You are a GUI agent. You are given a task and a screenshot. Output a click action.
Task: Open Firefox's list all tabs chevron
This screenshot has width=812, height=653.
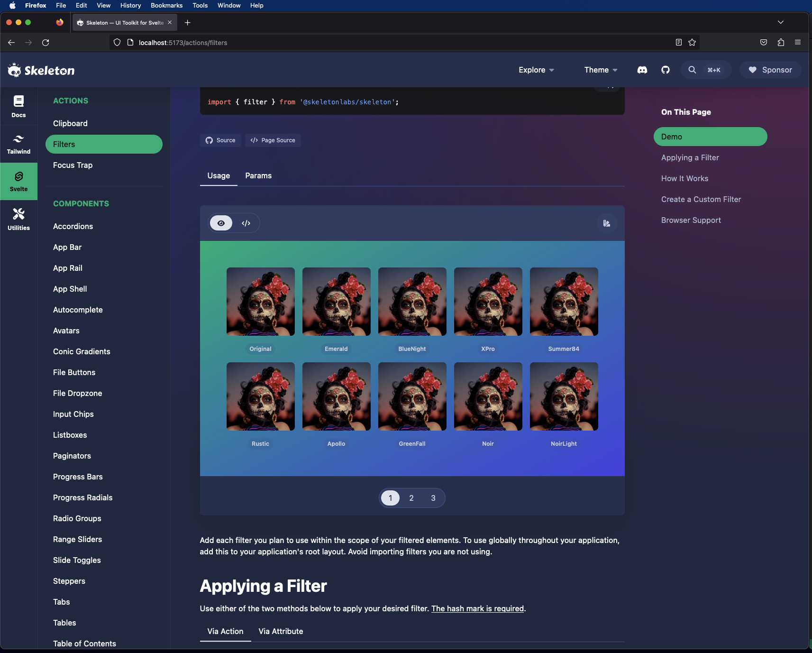(780, 22)
